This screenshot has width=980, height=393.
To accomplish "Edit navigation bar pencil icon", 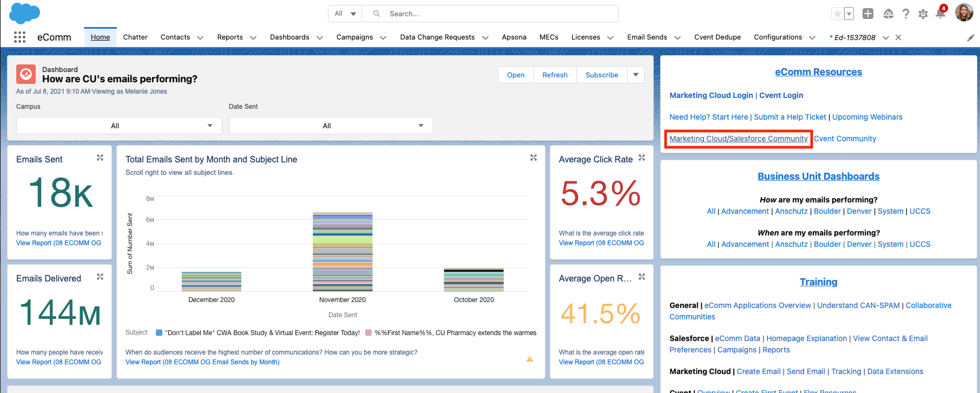I will (971, 37).
